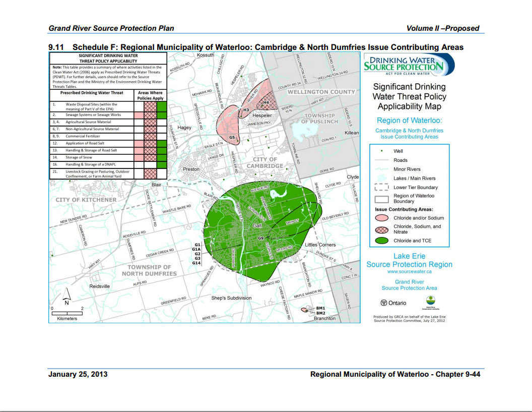Screen dimensions: 532x412
Task: Click the 'Hagey' place name
Action: point(184,128)
